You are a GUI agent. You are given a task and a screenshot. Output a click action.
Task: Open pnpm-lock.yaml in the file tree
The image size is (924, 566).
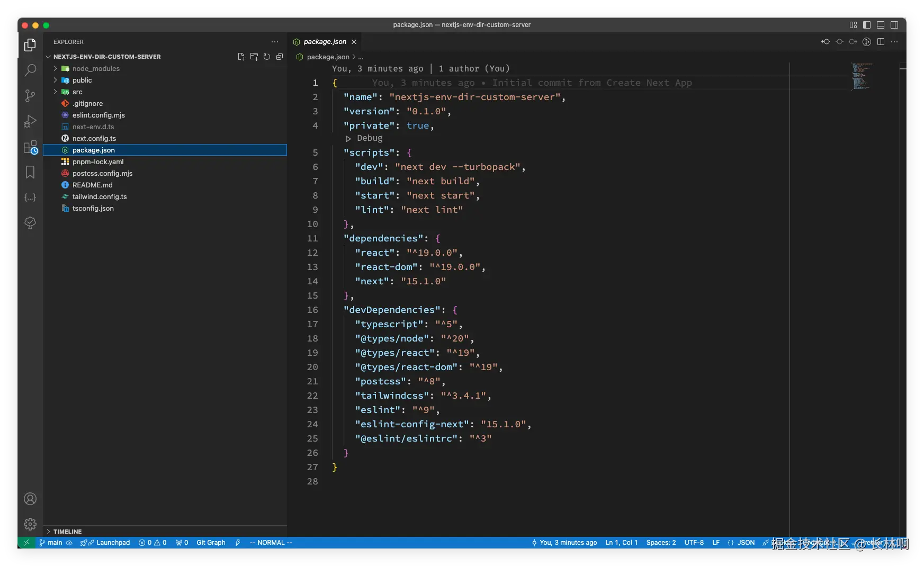[x=165, y=162]
